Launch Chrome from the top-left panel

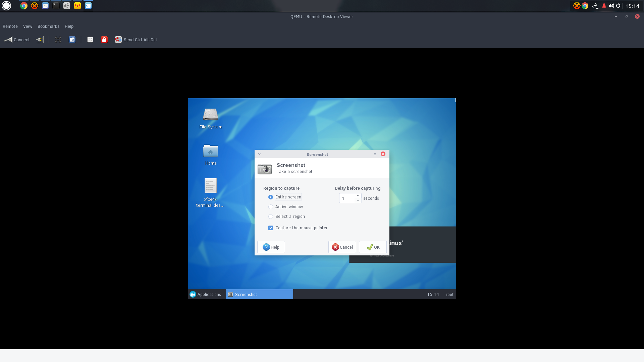click(24, 6)
